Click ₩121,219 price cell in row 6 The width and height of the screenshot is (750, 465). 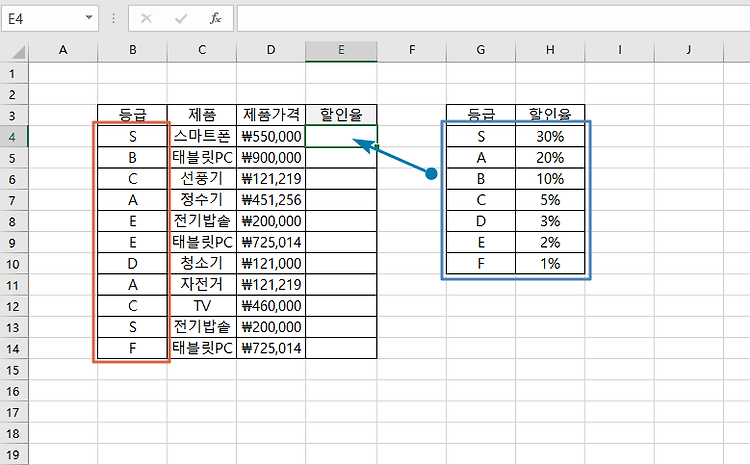click(x=271, y=178)
